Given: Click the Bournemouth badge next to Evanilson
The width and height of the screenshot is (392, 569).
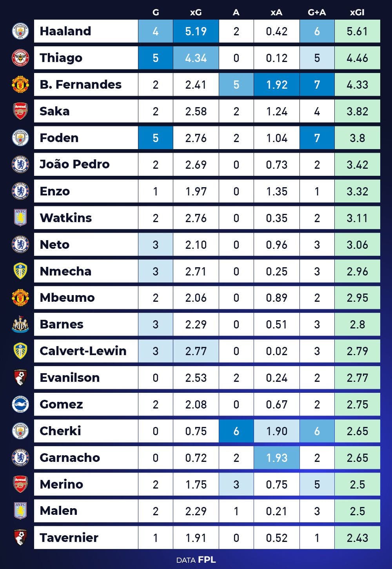Looking at the screenshot, I should [20, 378].
